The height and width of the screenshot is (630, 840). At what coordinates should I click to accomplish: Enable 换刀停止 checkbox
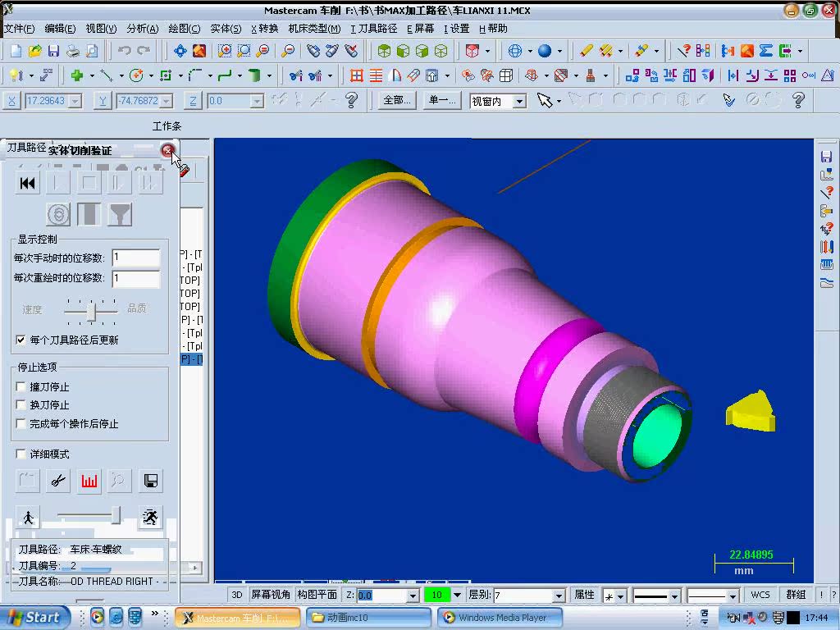pyautogui.click(x=21, y=404)
